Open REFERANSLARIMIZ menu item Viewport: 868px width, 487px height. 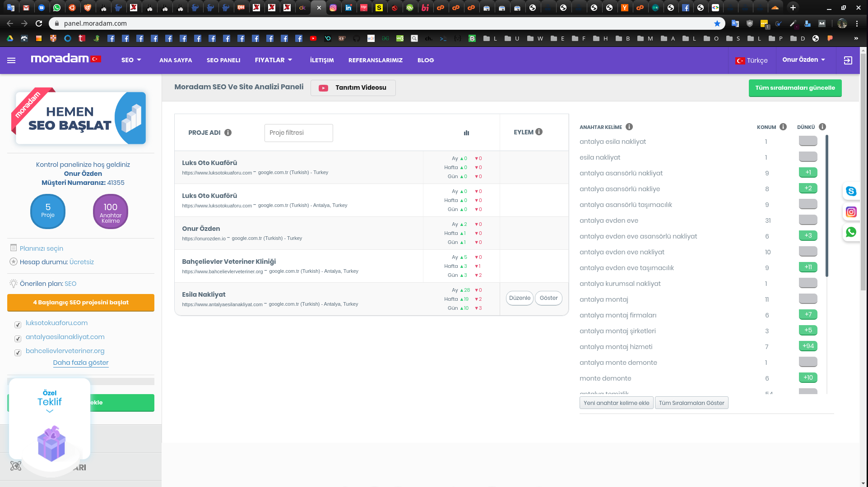[x=376, y=60]
